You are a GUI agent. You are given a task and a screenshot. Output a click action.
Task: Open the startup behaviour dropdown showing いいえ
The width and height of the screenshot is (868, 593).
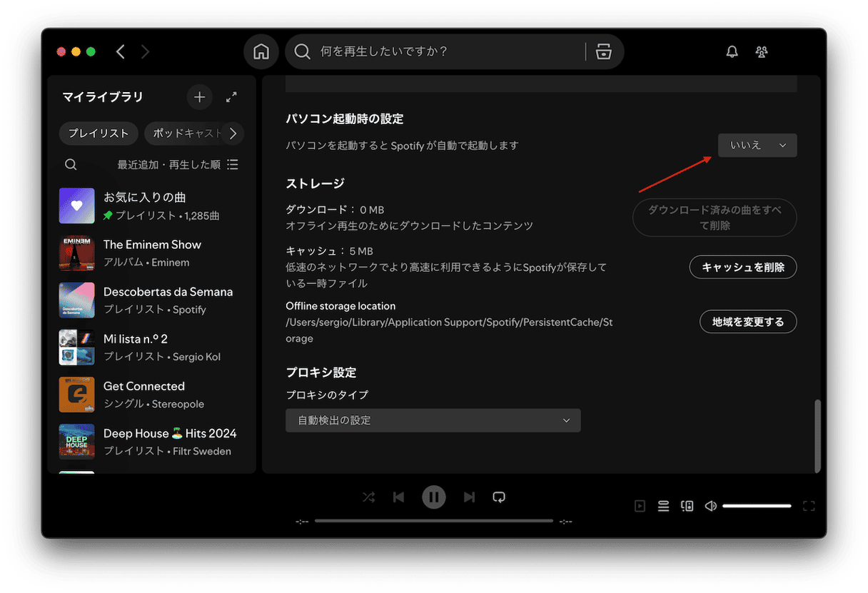(x=757, y=145)
